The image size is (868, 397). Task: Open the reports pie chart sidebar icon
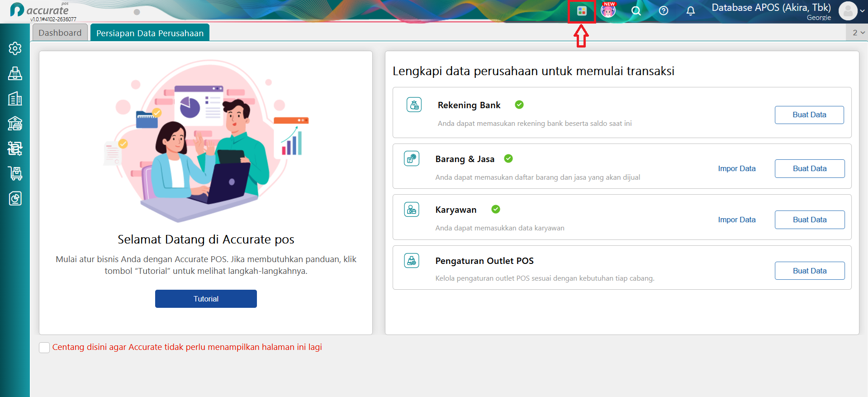tap(15, 198)
